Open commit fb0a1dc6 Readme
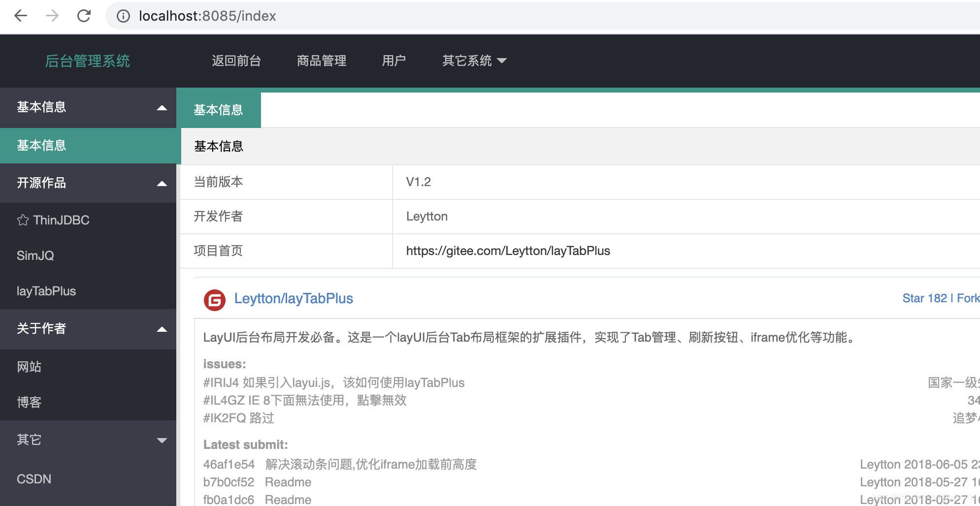Image resolution: width=980 pixels, height=506 pixels. (257, 500)
